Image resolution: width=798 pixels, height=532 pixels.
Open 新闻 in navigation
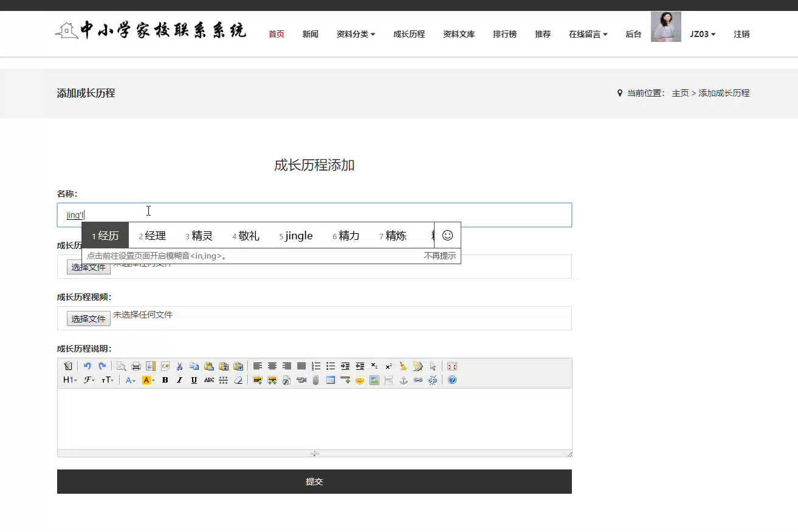(311, 34)
